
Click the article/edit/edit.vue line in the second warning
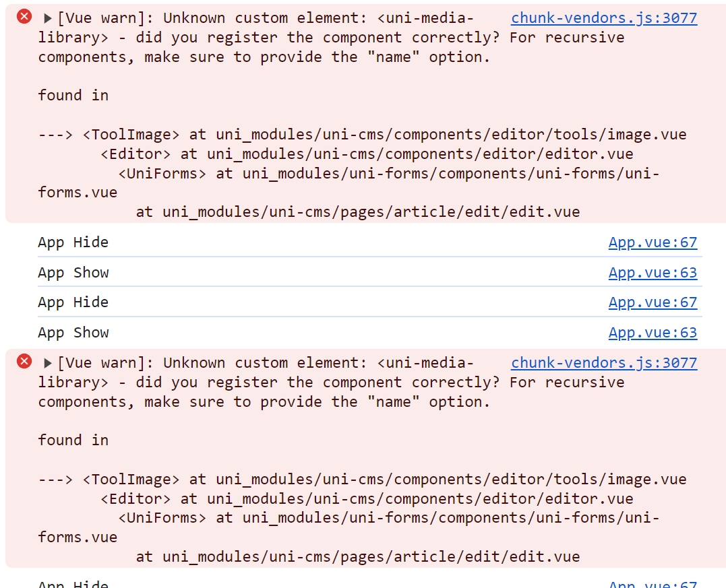[x=357, y=557]
